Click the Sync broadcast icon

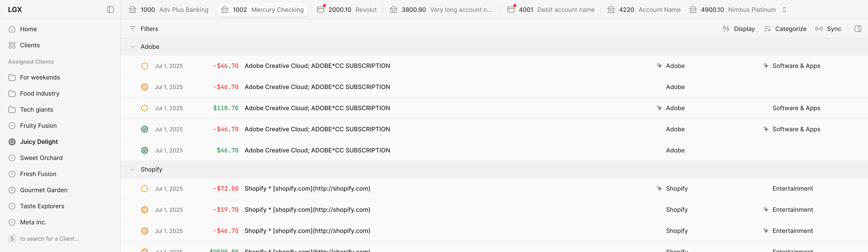819,29
